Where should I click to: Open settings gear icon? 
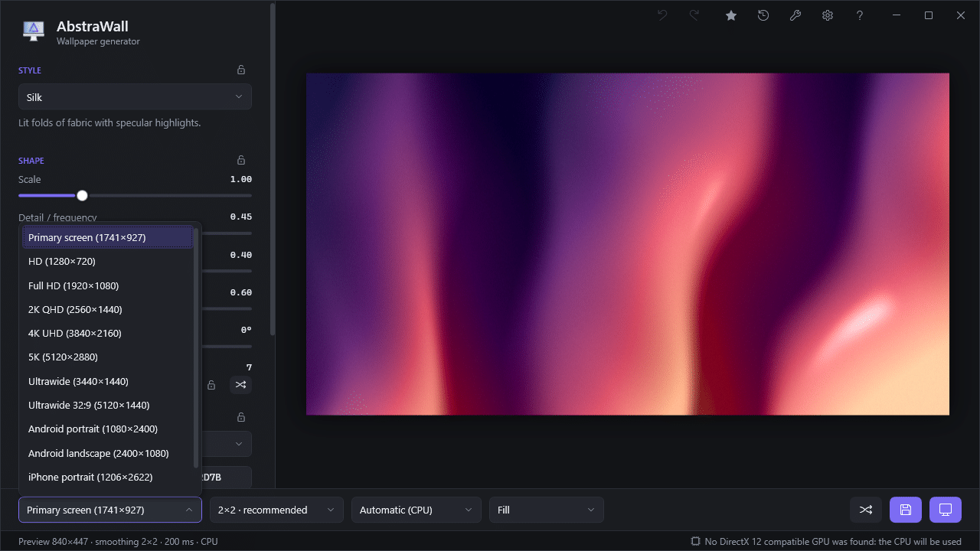pyautogui.click(x=828, y=15)
